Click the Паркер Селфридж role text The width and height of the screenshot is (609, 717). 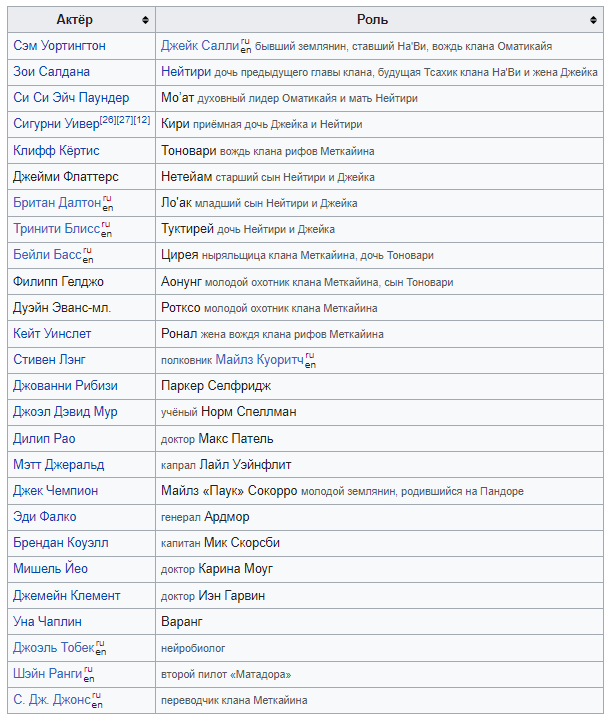pyautogui.click(x=216, y=386)
